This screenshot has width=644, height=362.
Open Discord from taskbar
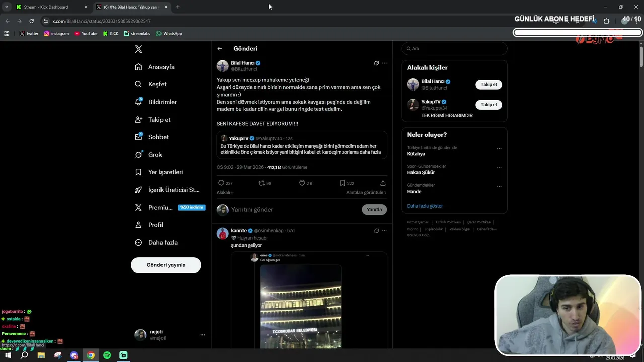coord(74,355)
